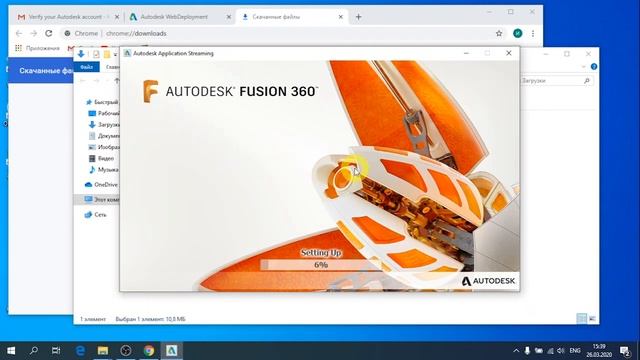
Task: Switch to the Autodesk WebDeployment tab
Action: 175,17
